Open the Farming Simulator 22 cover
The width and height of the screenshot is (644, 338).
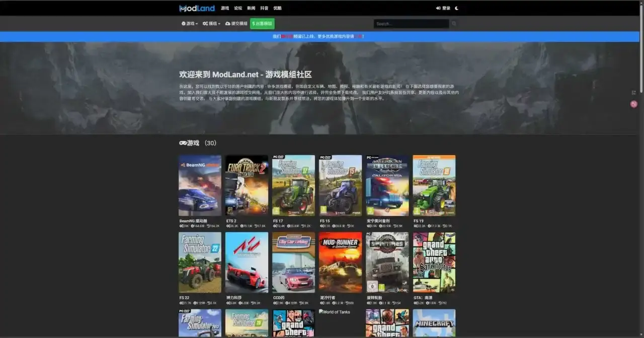200,262
